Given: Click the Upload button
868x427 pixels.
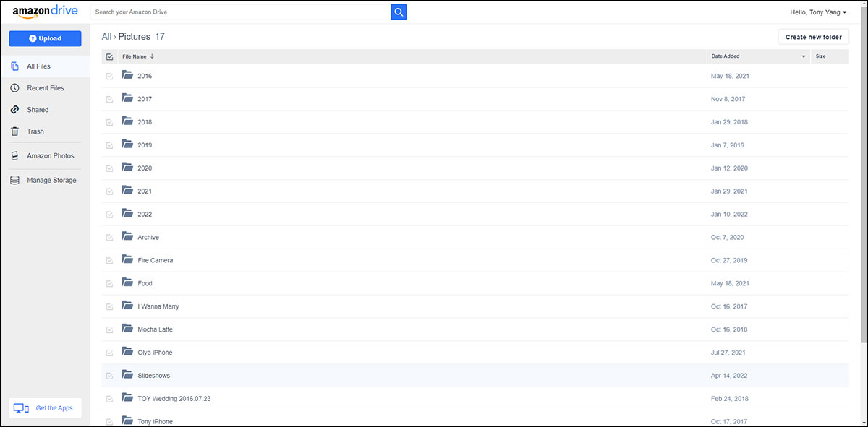Looking at the screenshot, I should pos(45,38).
